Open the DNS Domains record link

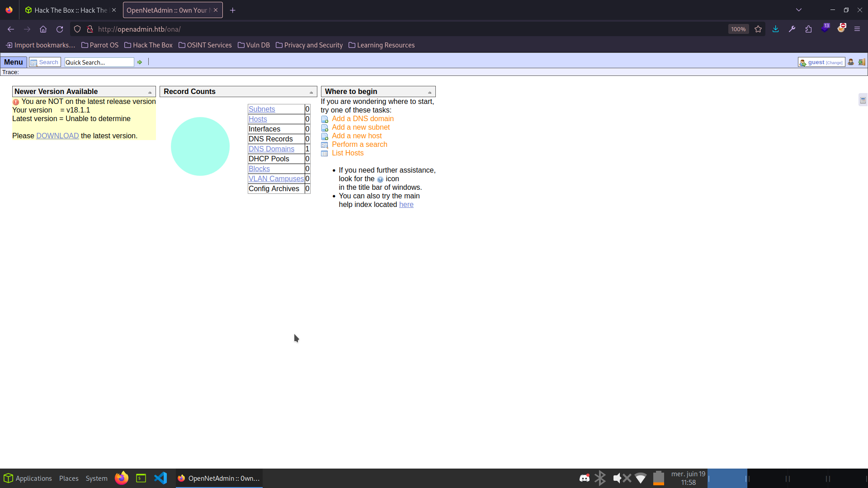[271, 149]
